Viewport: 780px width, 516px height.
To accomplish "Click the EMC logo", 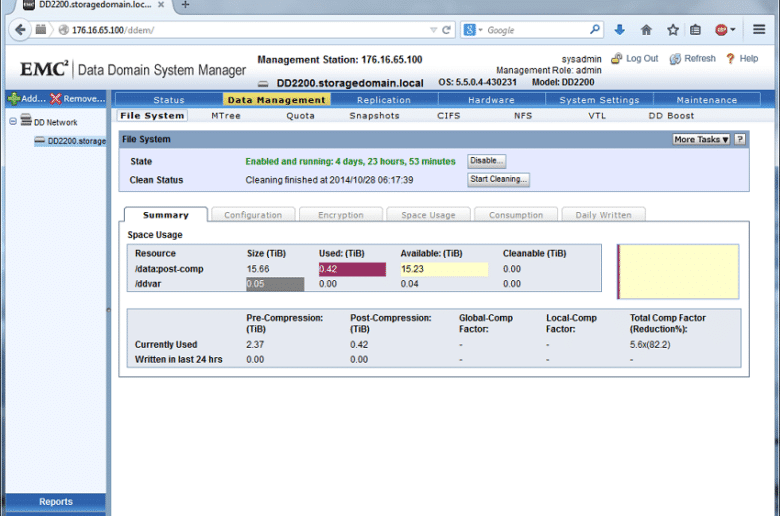I will pyautogui.click(x=44, y=69).
